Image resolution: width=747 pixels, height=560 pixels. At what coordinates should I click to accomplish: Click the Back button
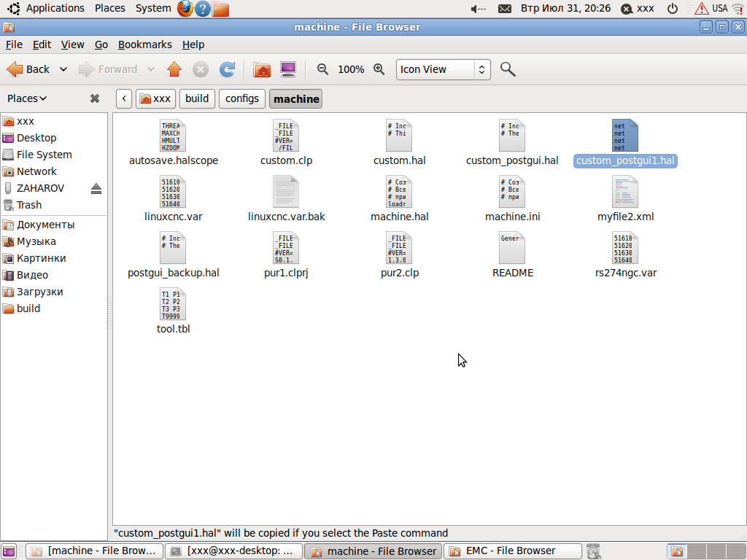pos(29,69)
